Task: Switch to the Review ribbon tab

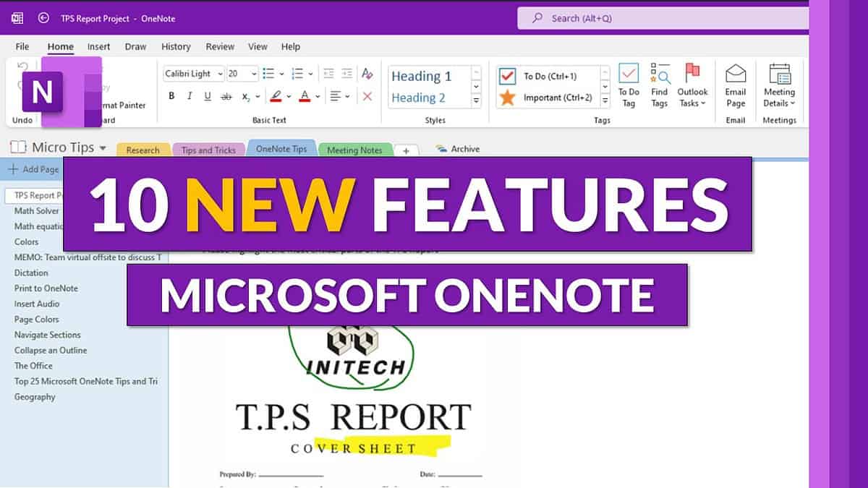Action: [x=220, y=46]
